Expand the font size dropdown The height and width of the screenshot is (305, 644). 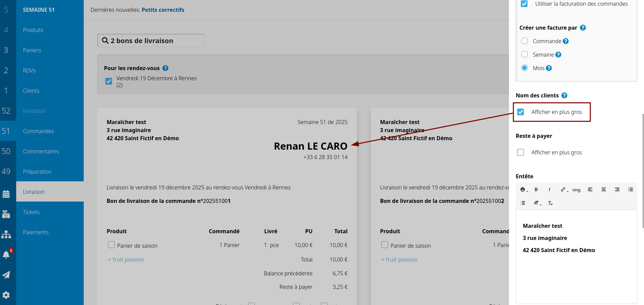click(x=537, y=203)
